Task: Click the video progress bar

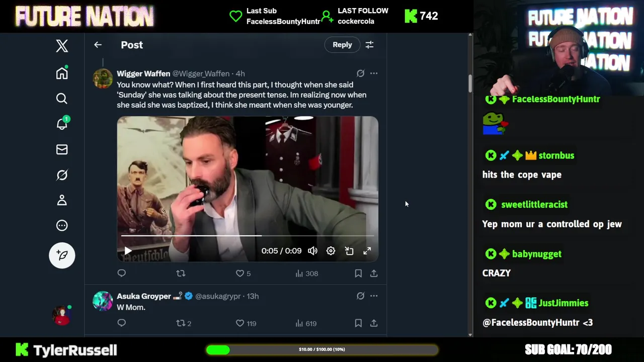Action: click(248, 235)
